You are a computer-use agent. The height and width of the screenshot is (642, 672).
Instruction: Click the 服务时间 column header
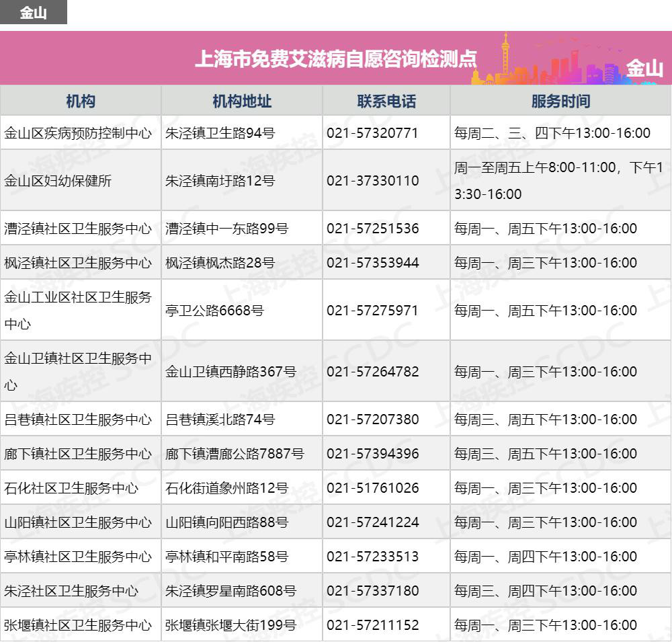pyautogui.click(x=560, y=101)
